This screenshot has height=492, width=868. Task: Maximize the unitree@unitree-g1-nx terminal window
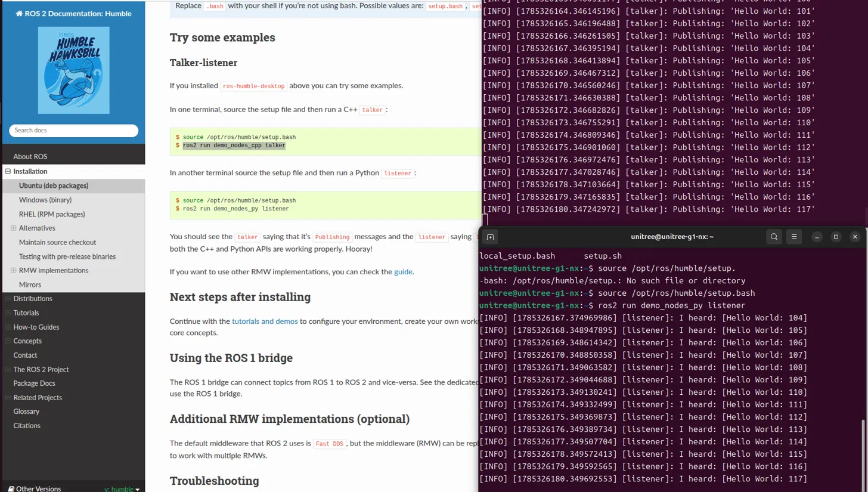pos(836,237)
